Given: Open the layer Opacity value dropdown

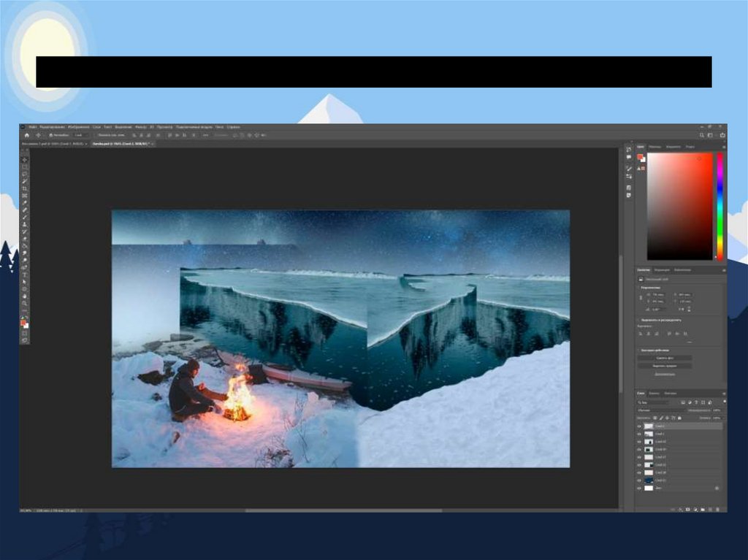Looking at the screenshot, I should click(x=718, y=410).
